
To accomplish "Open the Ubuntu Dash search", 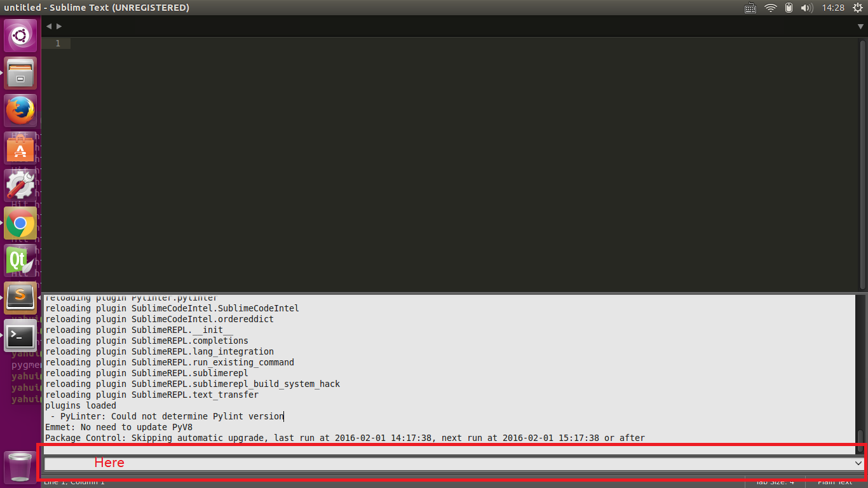I will click(21, 35).
